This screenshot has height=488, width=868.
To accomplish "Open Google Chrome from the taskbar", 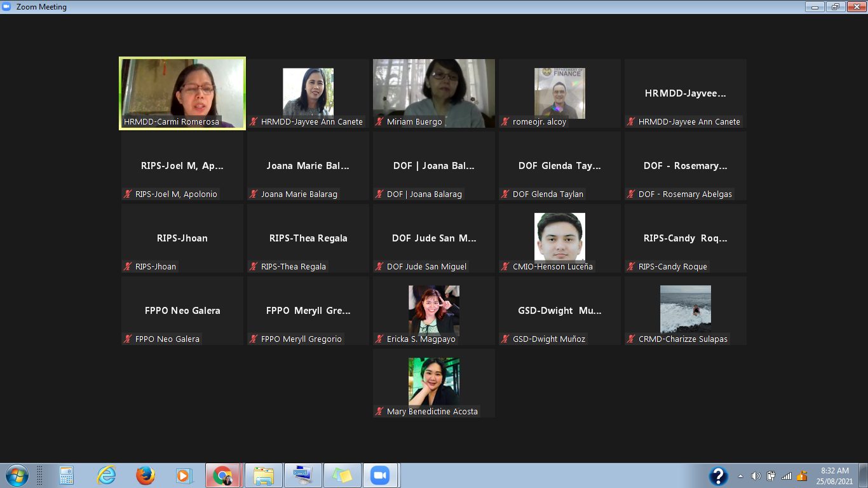I will [223, 475].
